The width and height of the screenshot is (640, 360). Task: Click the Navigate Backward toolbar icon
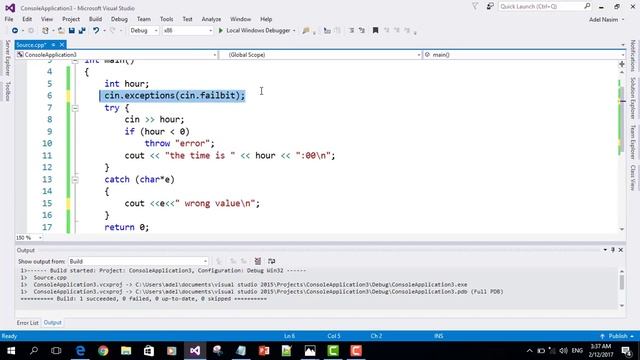(x=15, y=31)
